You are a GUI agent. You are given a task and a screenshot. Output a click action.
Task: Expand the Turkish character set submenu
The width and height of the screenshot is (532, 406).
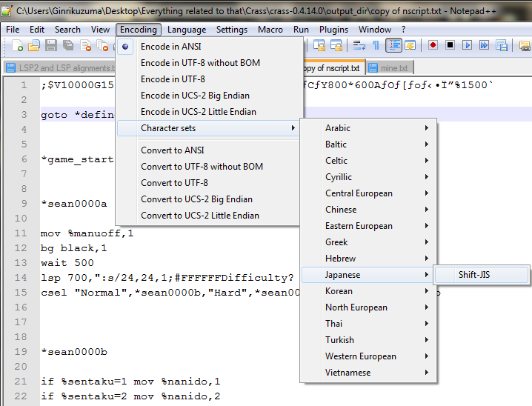pos(368,340)
